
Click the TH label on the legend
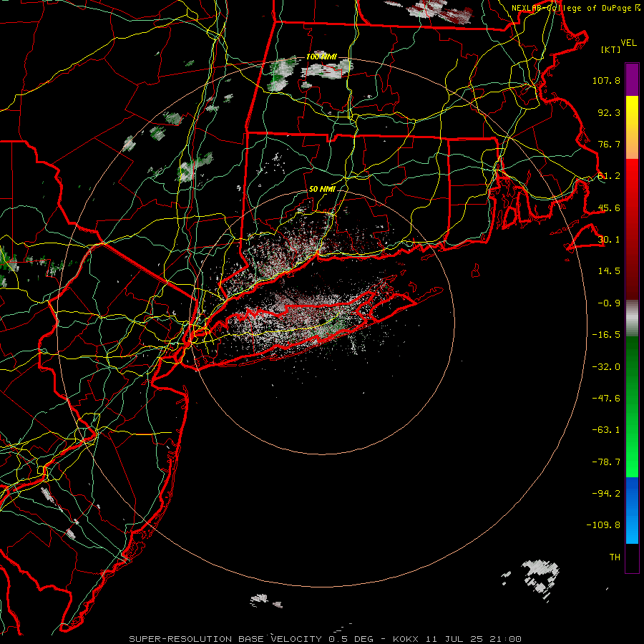[x=615, y=557]
